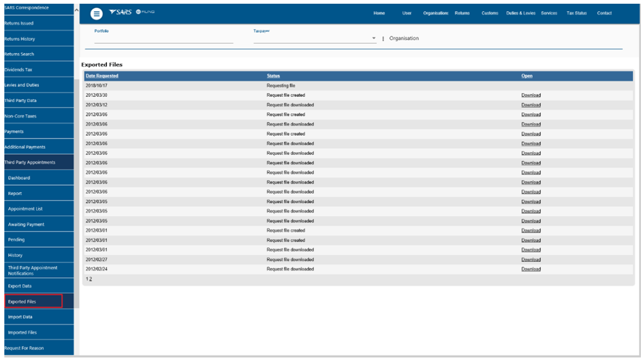Viewport: 644px width, 363px height.
Task: Select Exported Files in the sidebar
Action: click(22, 301)
